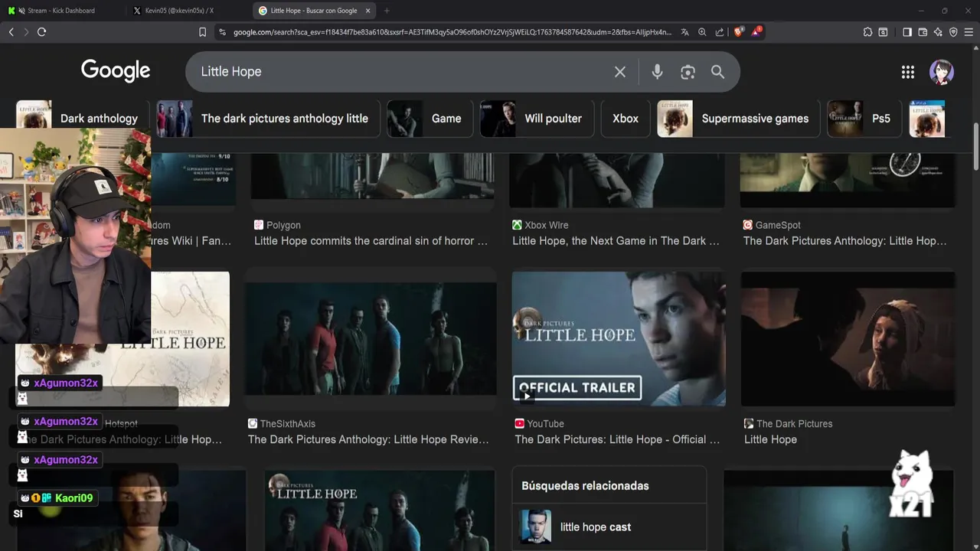The width and height of the screenshot is (980, 551).
Task: Open the browser hamburger menu
Action: (x=969, y=32)
